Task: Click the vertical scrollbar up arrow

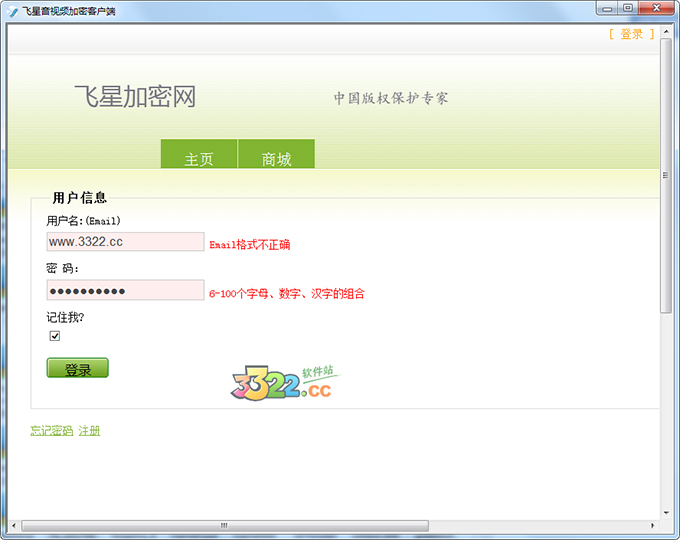Action: pos(666,32)
